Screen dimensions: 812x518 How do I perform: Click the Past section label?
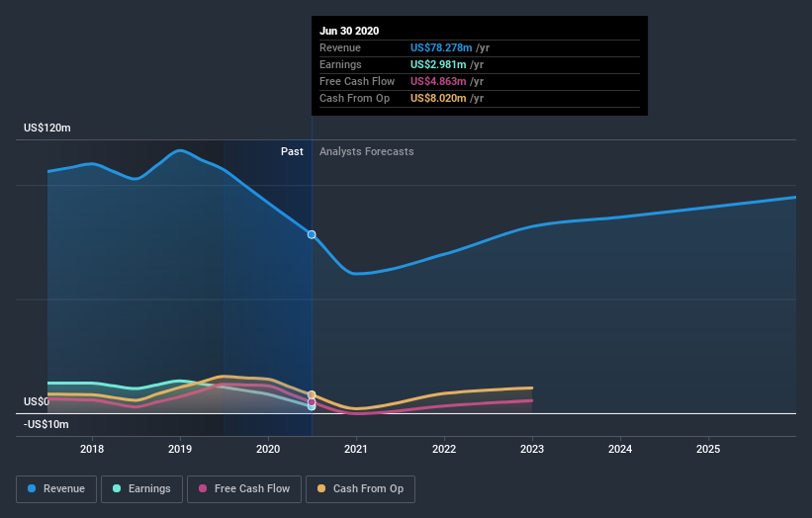[x=292, y=151]
